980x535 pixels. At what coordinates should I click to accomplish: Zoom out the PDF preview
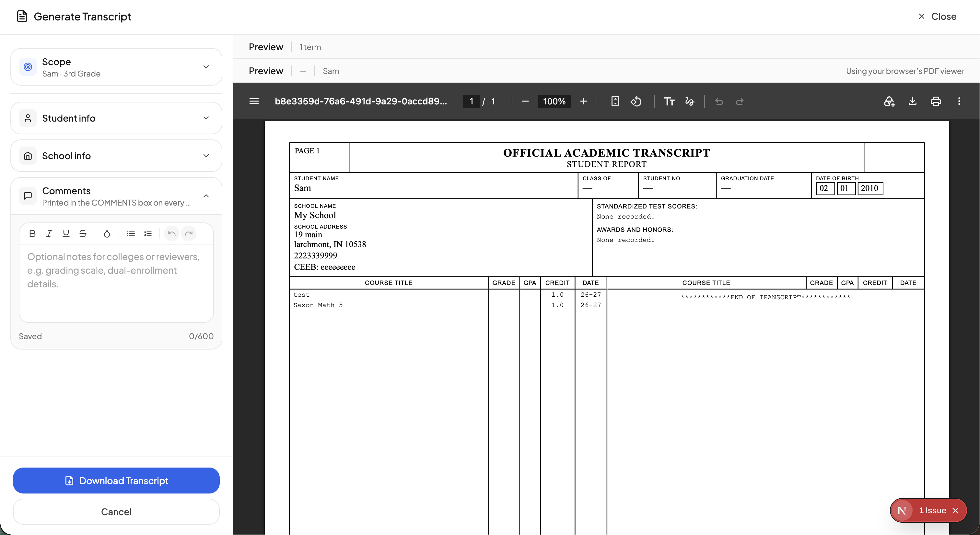tap(525, 101)
